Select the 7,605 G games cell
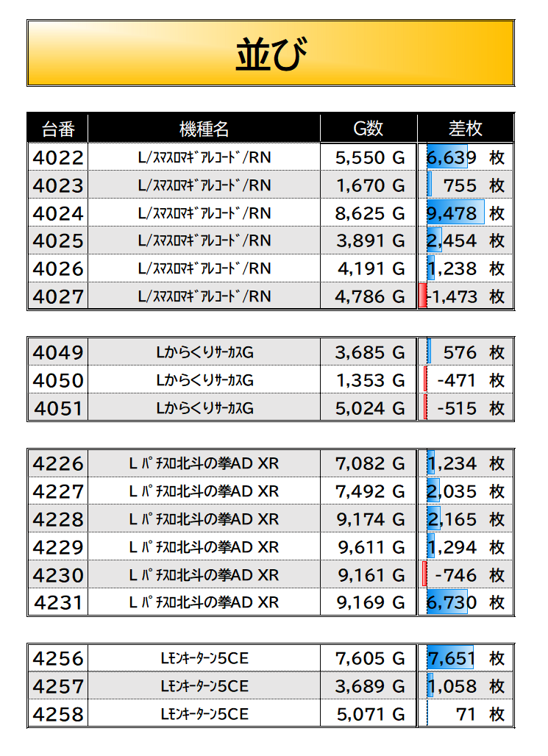Screen dimensions: 548x756 (x=369, y=658)
